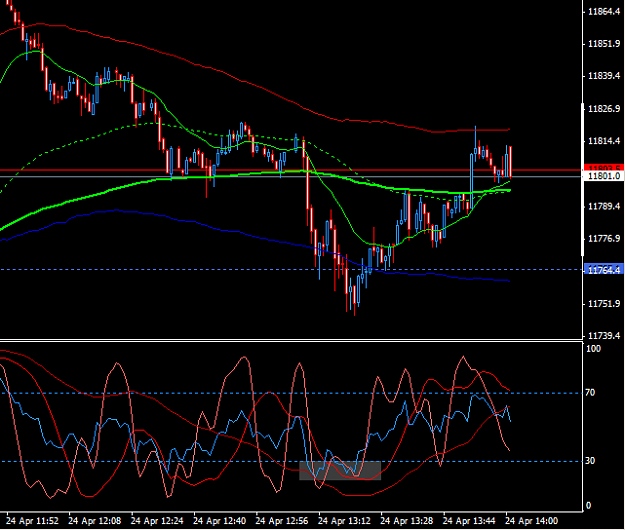Screen dimensions: 625x530
Task: Click the 11826.9 price axis label
Action: (604, 109)
